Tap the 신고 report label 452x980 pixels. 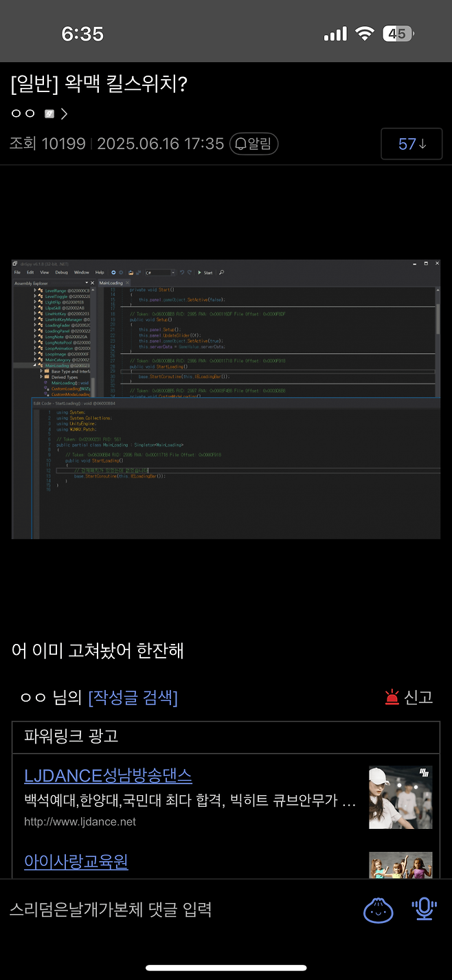(x=418, y=698)
